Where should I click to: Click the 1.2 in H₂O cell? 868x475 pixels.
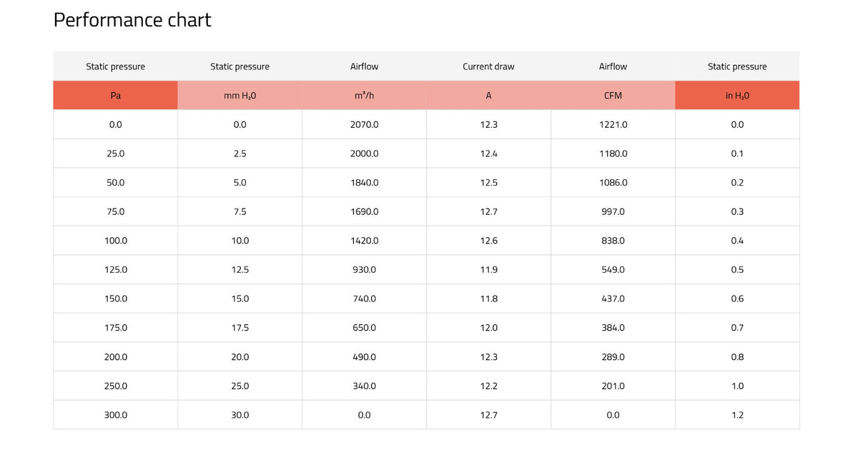[x=737, y=415]
